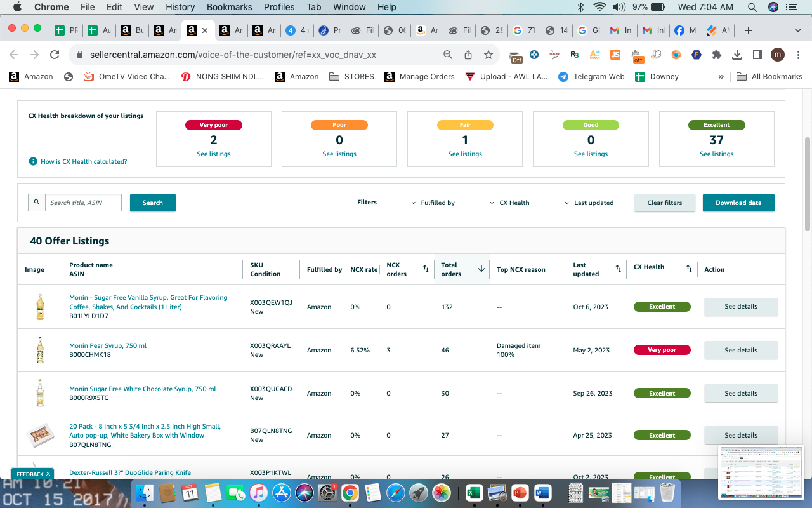The image size is (812, 508).
Task: Open the History menu
Action: 180,7
